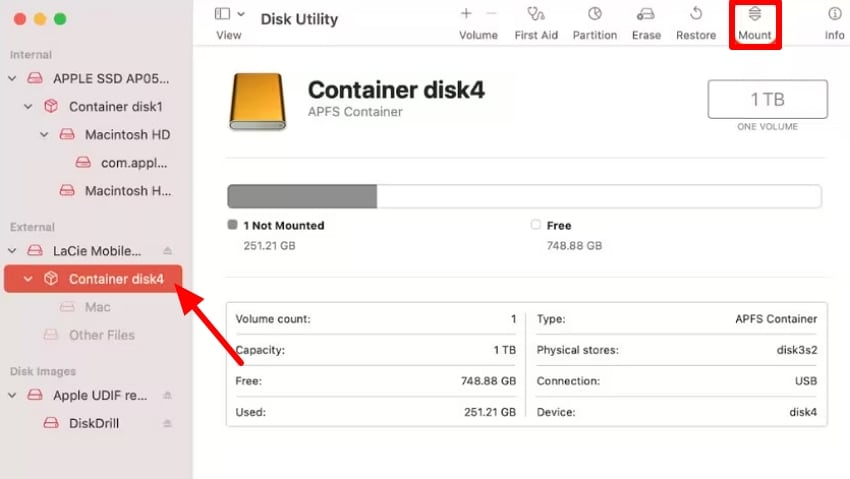Show disk Info panel
850x479 pixels.
click(x=834, y=15)
